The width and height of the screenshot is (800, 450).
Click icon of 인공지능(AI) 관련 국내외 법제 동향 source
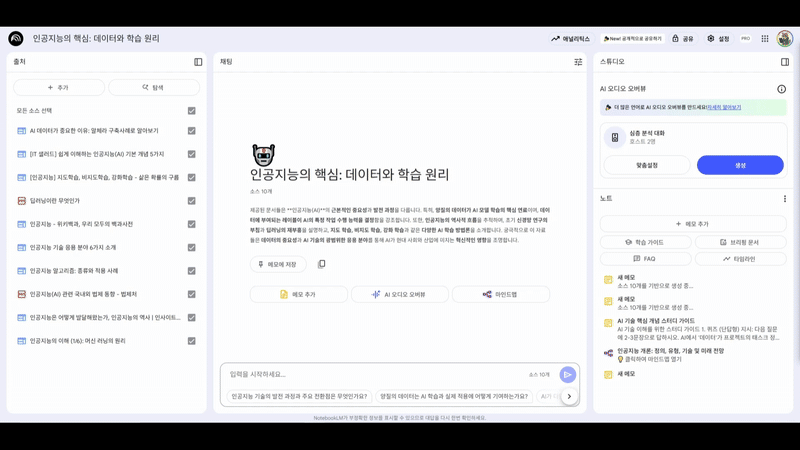[x=21, y=294]
